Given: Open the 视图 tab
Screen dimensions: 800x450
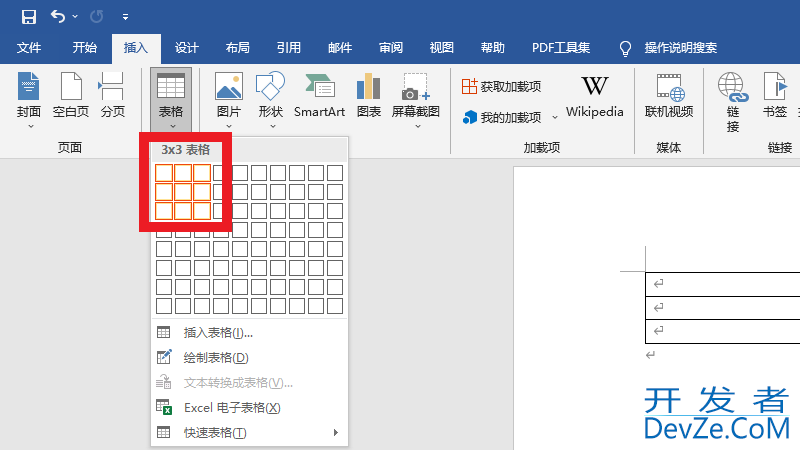Looking at the screenshot, I should 442,48.
